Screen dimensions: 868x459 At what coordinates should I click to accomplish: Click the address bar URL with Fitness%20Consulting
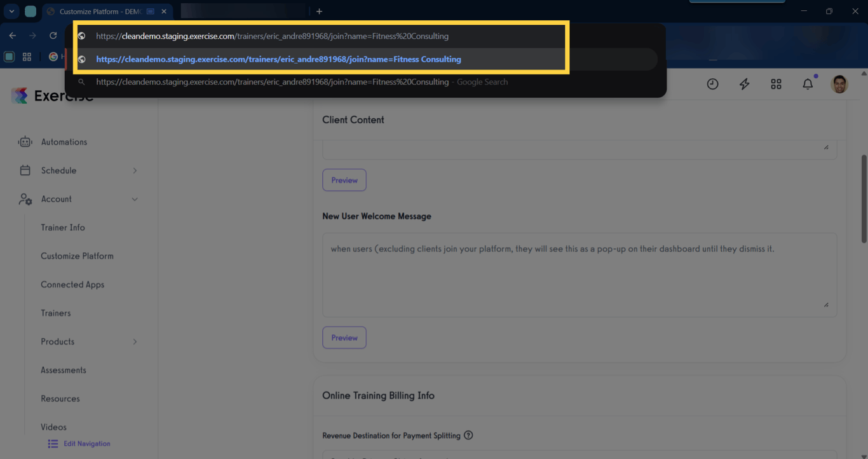pos(272,36)
